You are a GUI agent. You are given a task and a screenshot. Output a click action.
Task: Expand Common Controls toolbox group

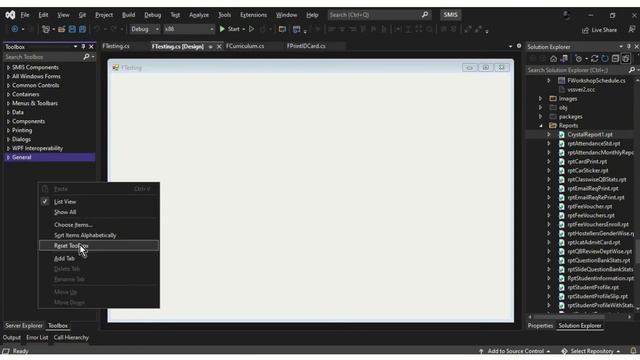click(x=8, y=85)
